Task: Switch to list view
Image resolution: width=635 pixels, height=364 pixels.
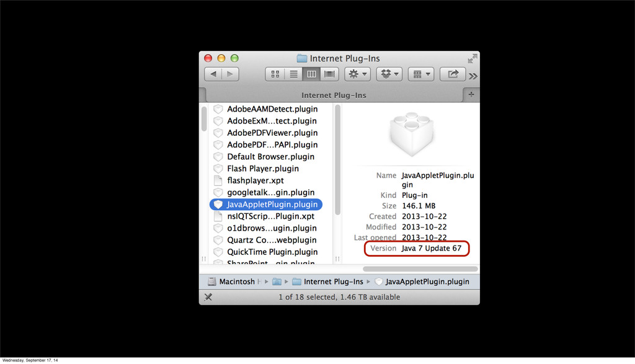Action: point(293,74)
